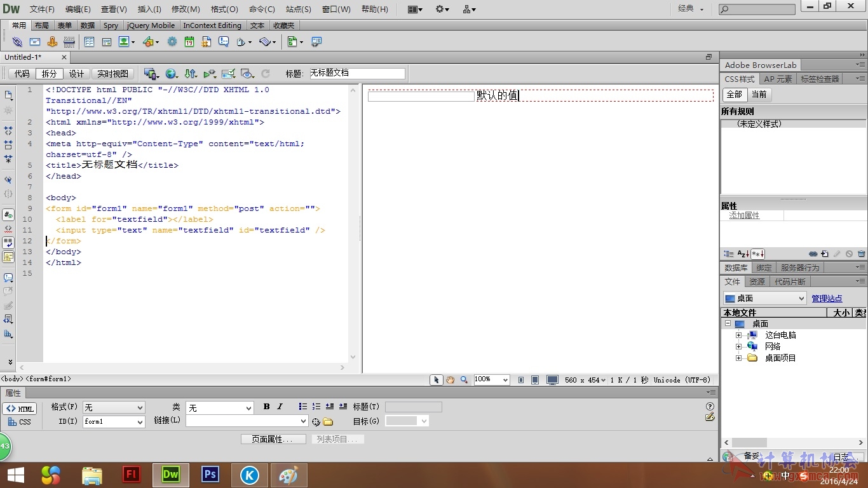
Task: Insert an email link
Action: coord(35,42)
